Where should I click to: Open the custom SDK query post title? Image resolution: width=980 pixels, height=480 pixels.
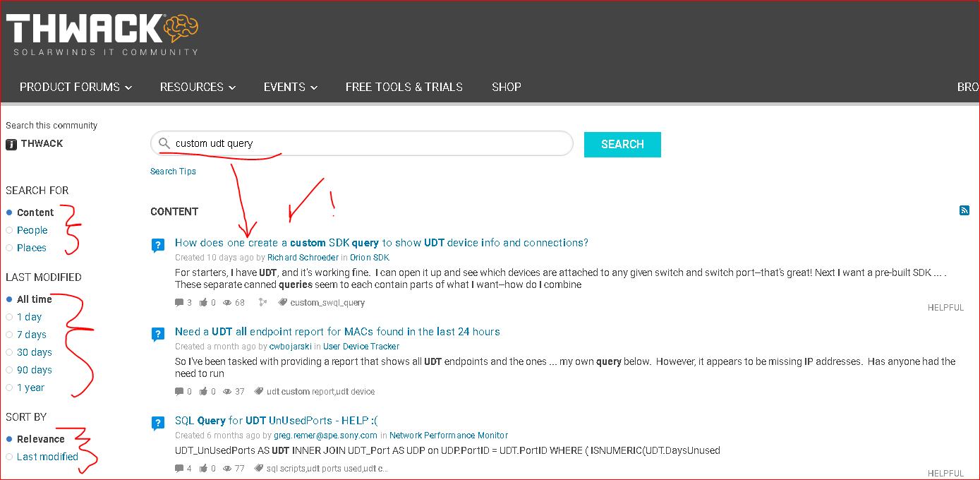click(382, 243)
